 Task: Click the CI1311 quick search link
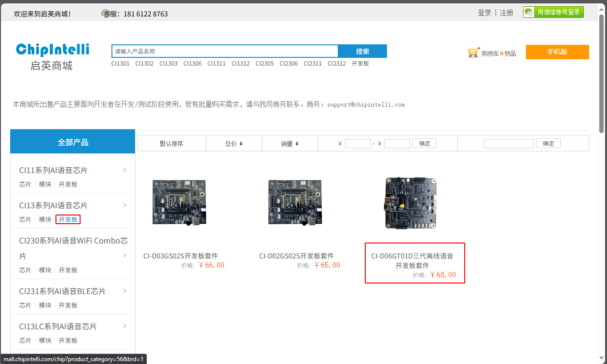(217, 64)
